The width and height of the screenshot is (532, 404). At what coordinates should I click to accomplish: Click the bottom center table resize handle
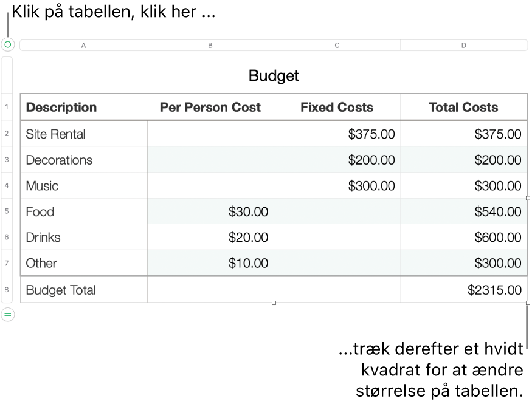coord(274,303)
